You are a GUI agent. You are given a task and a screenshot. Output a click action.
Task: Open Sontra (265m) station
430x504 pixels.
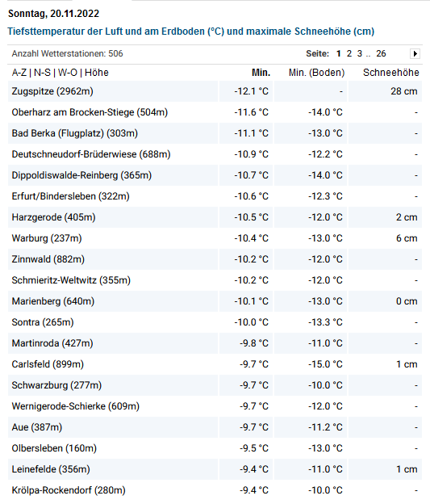(x=43, y=322)
